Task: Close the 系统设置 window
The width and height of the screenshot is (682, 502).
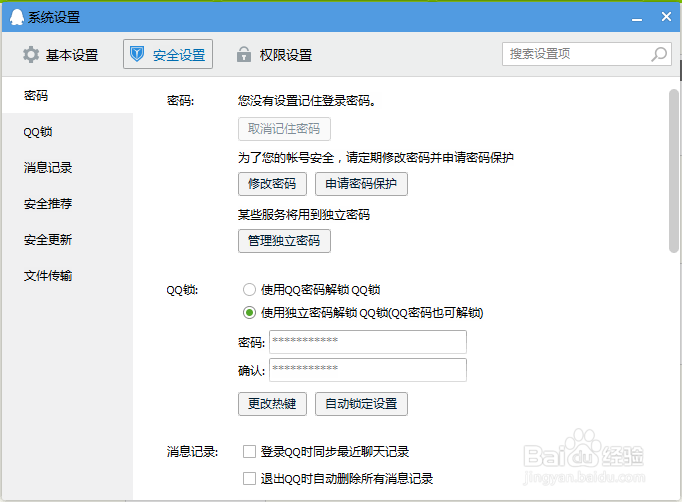Action: pyautogui.click(x=666, y=17)
